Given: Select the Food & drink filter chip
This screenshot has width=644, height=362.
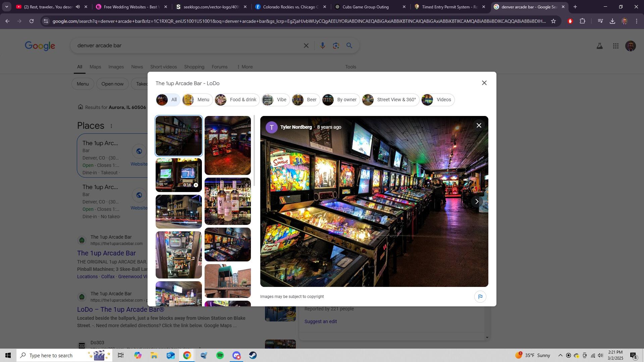Looking at the screenshot, I should pyautogui.click(x=237, y=100).
